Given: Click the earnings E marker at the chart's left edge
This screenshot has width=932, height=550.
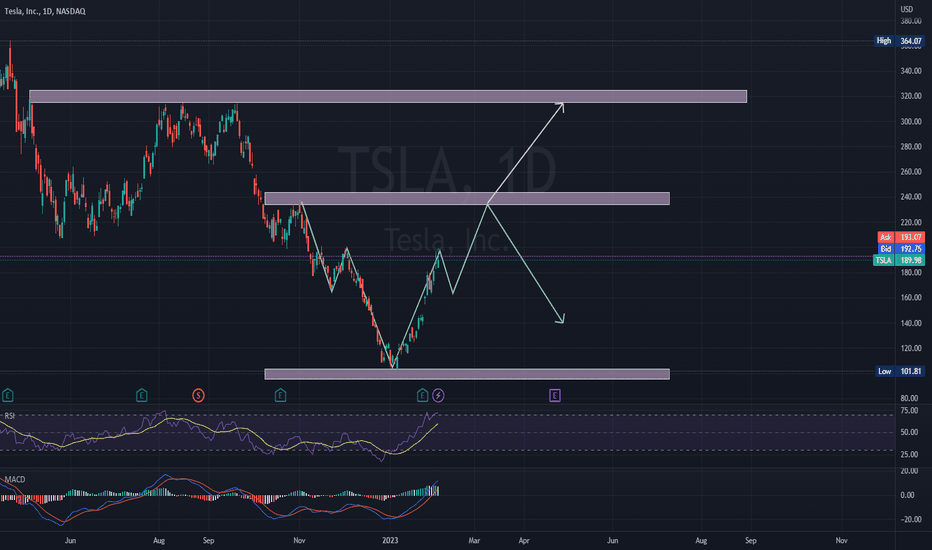Looking at the screenshot, I should (x=7, y=395).
